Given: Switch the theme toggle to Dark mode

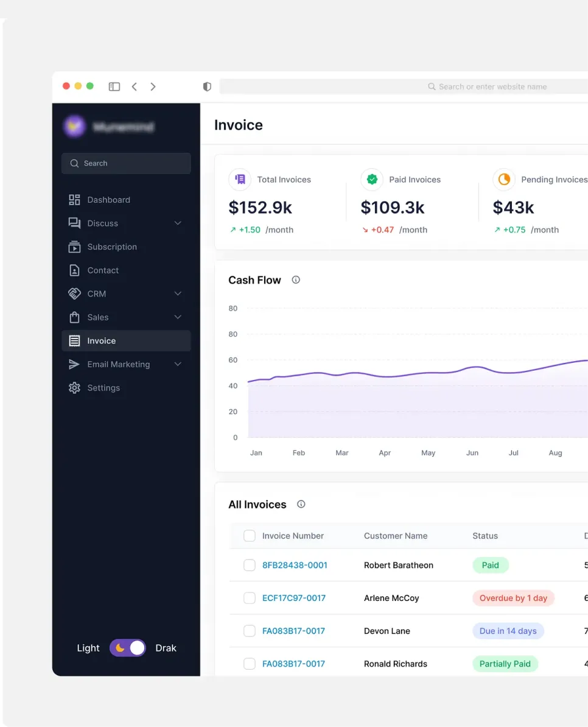Looking at the screenshot, I should click(x=127, y=648).
